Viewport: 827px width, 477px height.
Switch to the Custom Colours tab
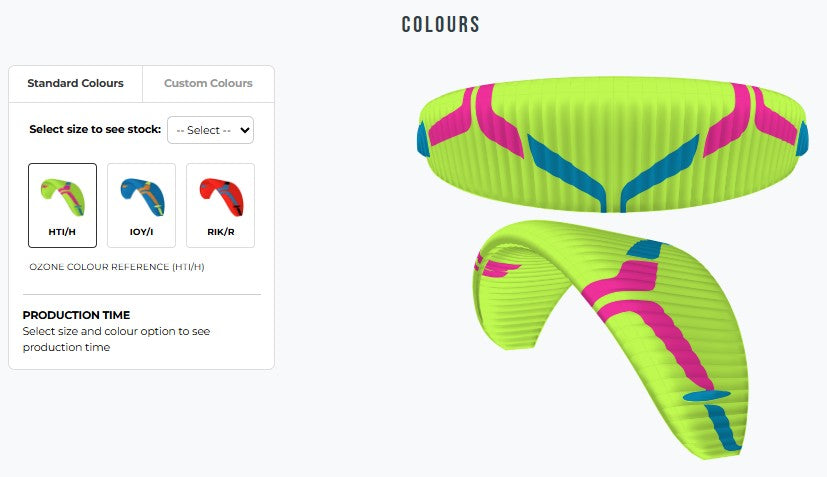208,83
